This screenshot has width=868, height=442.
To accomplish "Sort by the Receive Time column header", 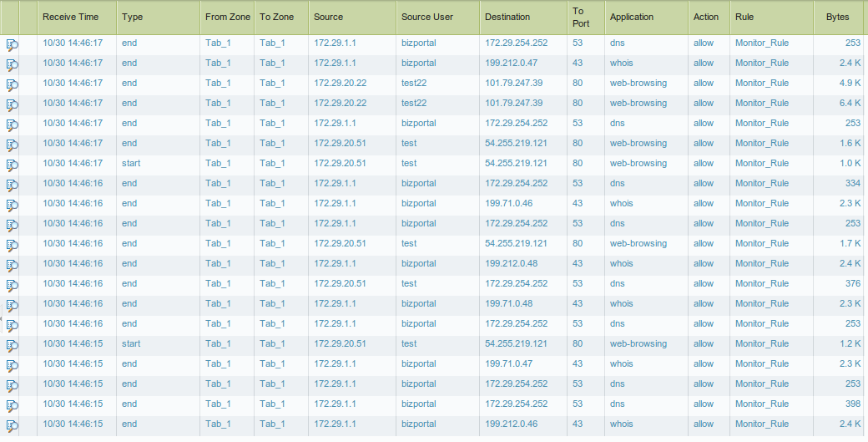I will pos(70,17).
